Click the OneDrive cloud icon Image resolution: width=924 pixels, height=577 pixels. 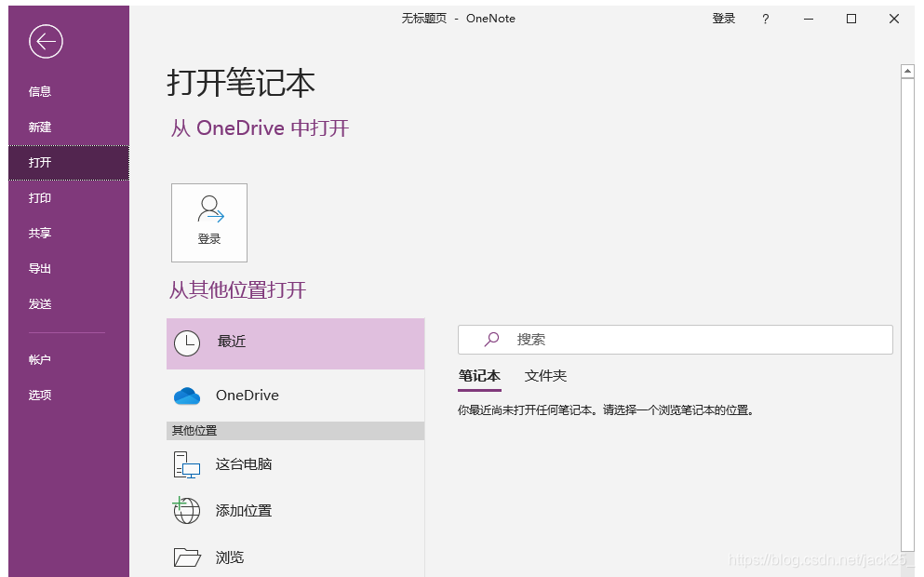[x=187, y=396]
